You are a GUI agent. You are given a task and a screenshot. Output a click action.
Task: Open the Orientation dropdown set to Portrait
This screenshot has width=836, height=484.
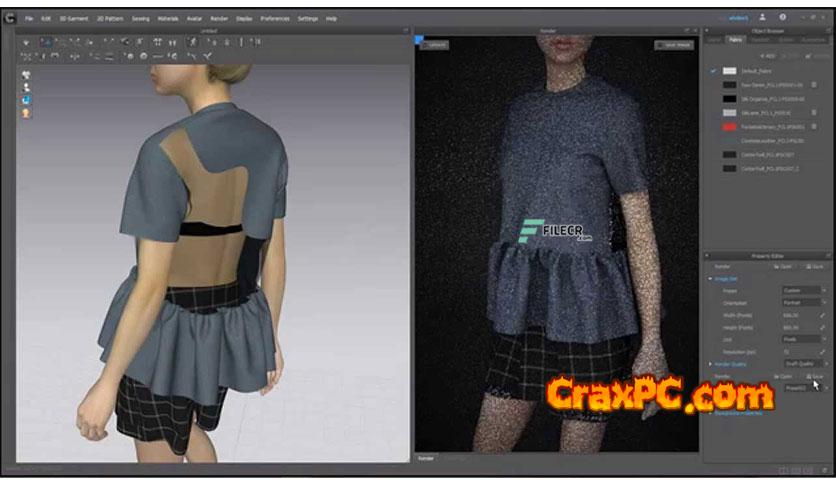pos(803,303)
